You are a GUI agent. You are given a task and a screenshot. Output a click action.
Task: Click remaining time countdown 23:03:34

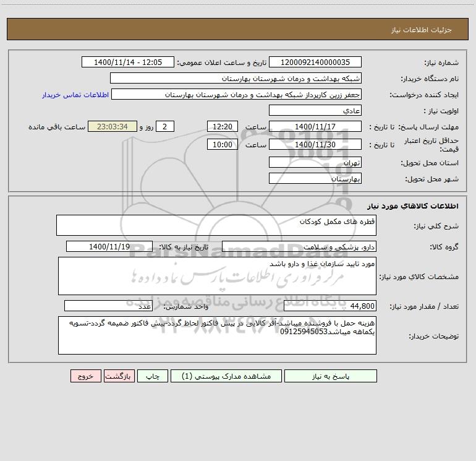[x=113, y=127]
